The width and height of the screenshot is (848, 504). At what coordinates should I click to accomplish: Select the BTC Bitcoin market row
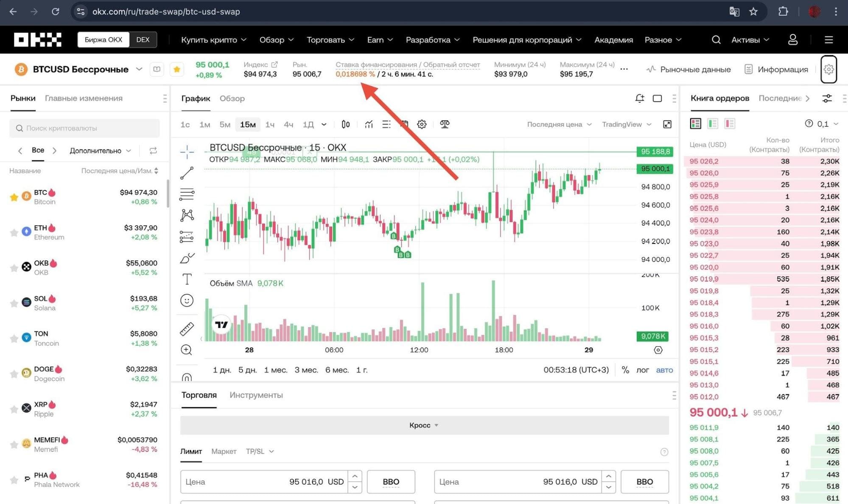coord(84,197)
